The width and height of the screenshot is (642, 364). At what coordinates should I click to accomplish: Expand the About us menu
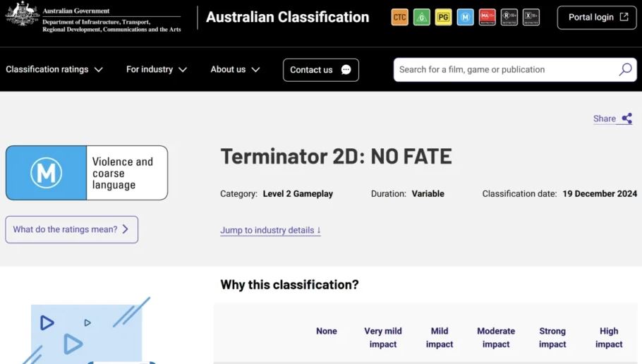tap(235, 70)
